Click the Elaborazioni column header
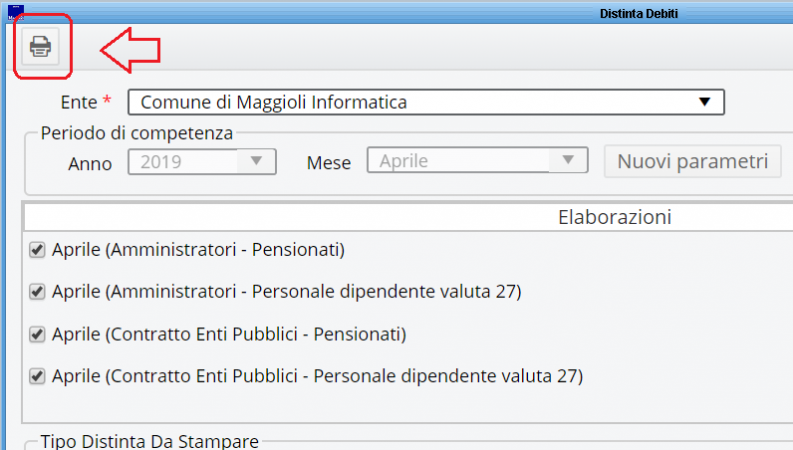This screenshot has width=793, height=450. (614, 217)
